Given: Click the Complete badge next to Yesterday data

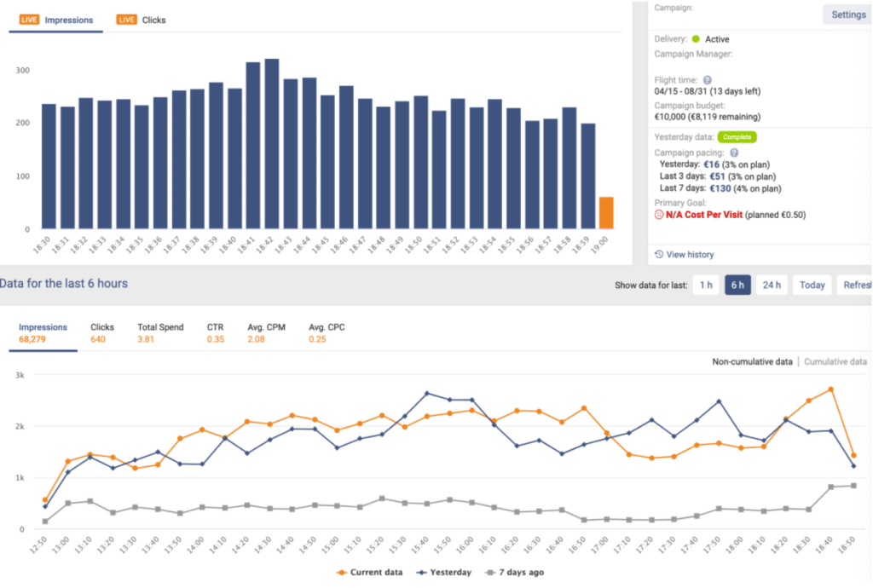Looking at the screenshot, I should point(737,136).
